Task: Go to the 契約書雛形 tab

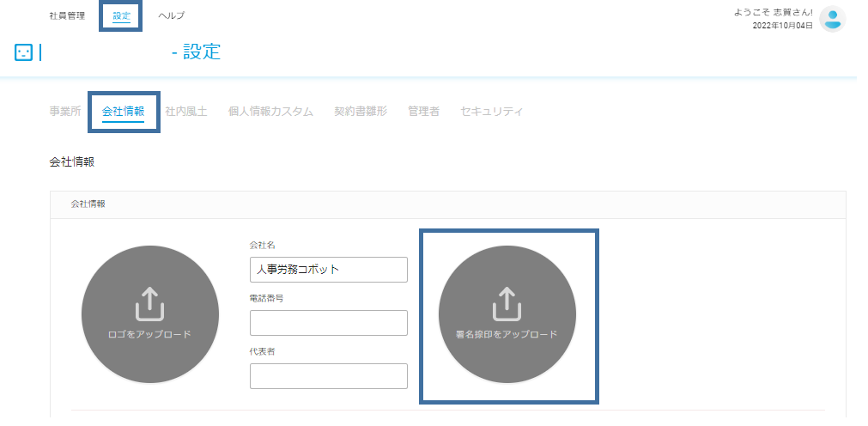Action: pos(361,111)
